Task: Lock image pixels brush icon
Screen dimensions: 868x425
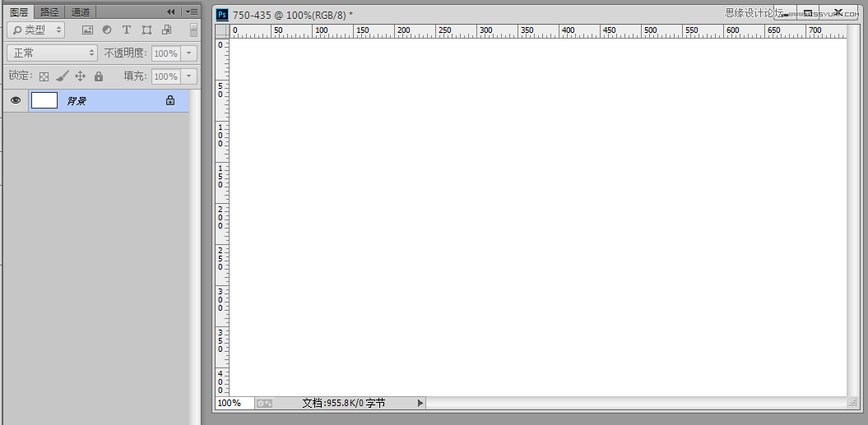Action: coord(62,76)
